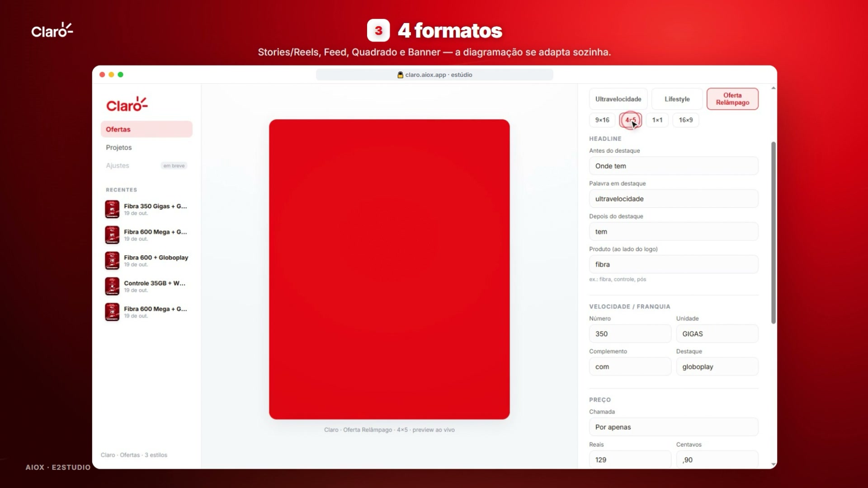Click the Claro logo in the app sidebar

coord(127,104)
